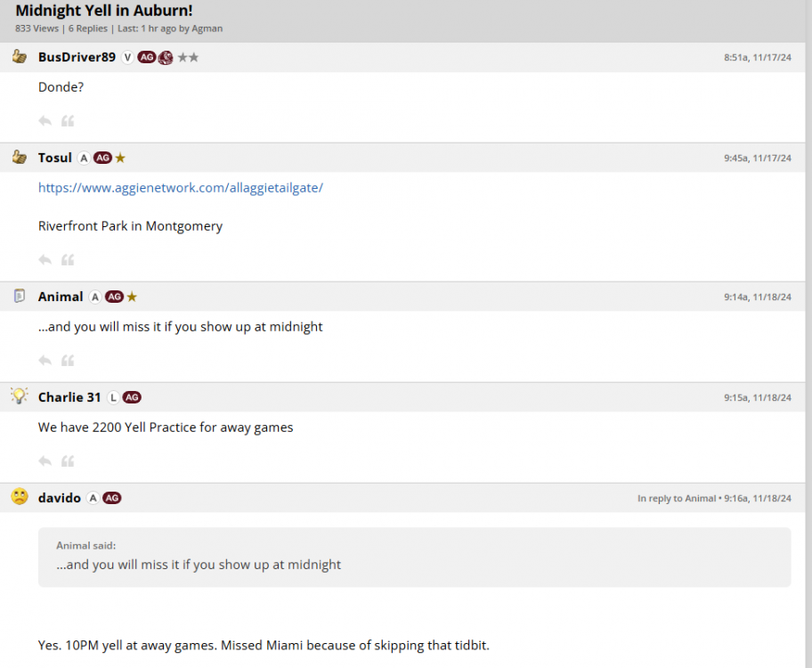Click quote icon under Tosul's post
The image size is (812, 668).
(x=68, y=260)
